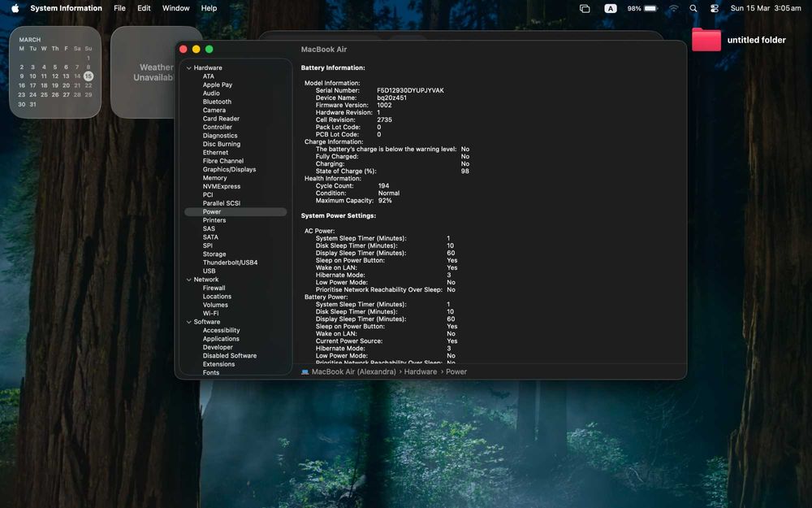Viewport: 812px width, 508px height.
Task: Click the Battery Information heading
Action: click(x=333, y=68)
